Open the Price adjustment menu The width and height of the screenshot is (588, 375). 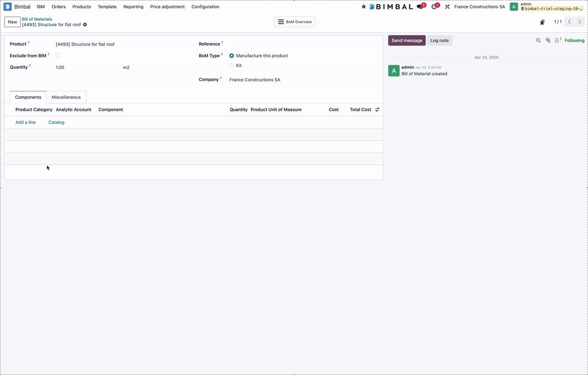[x=167, y=7]
